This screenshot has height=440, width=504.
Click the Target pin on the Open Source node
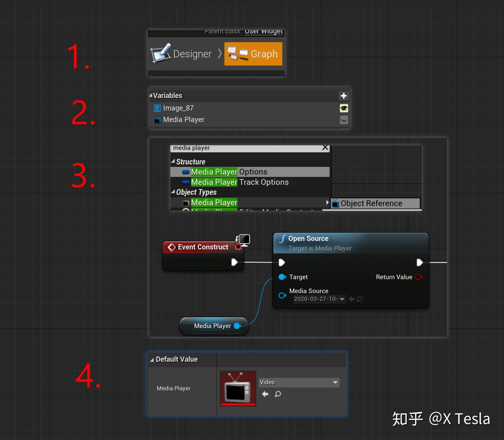(282, 277)
